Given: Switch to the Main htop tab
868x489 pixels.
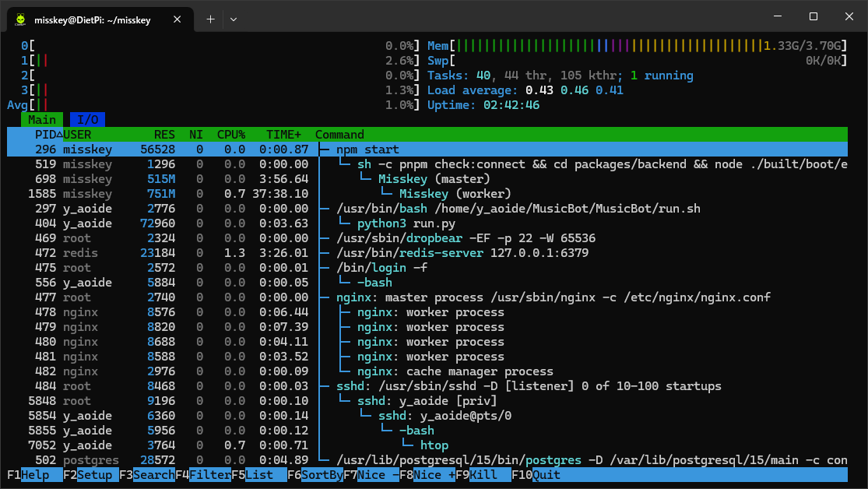Looking at the screenshot, I should pyautogui.click(x=42, y=120).
